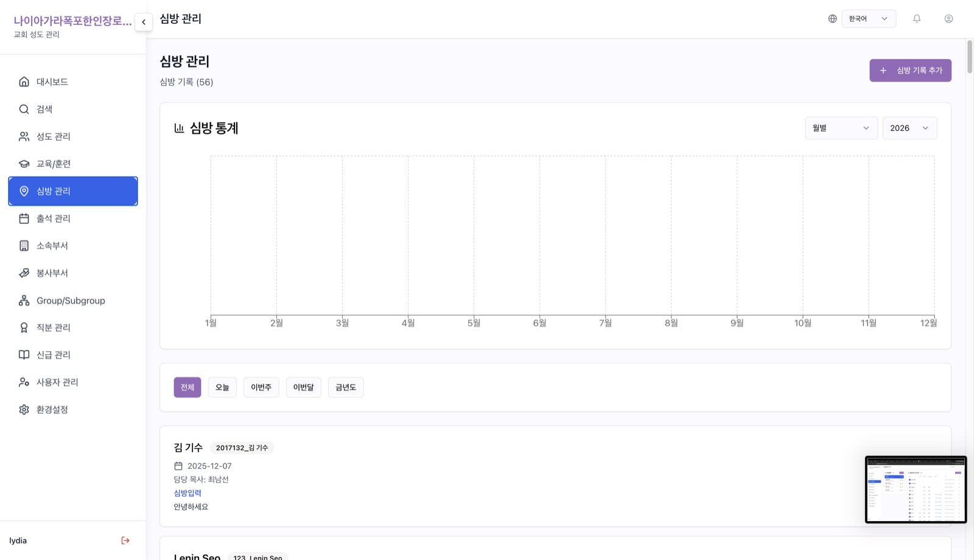Log out using red exit icon

pos(125,541)
